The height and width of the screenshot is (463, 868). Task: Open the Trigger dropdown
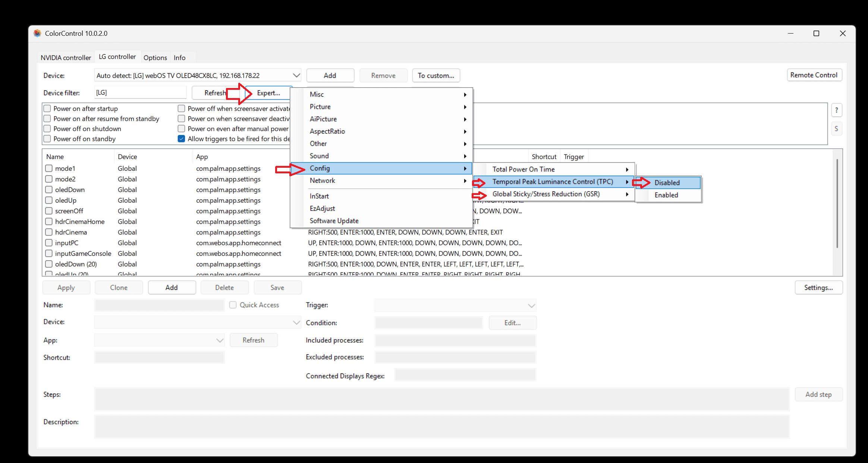click(455, 305)
